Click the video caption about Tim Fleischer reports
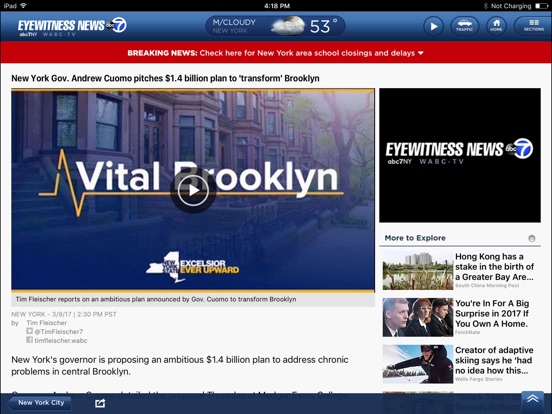552x414 pixels. tap(156, 299)
